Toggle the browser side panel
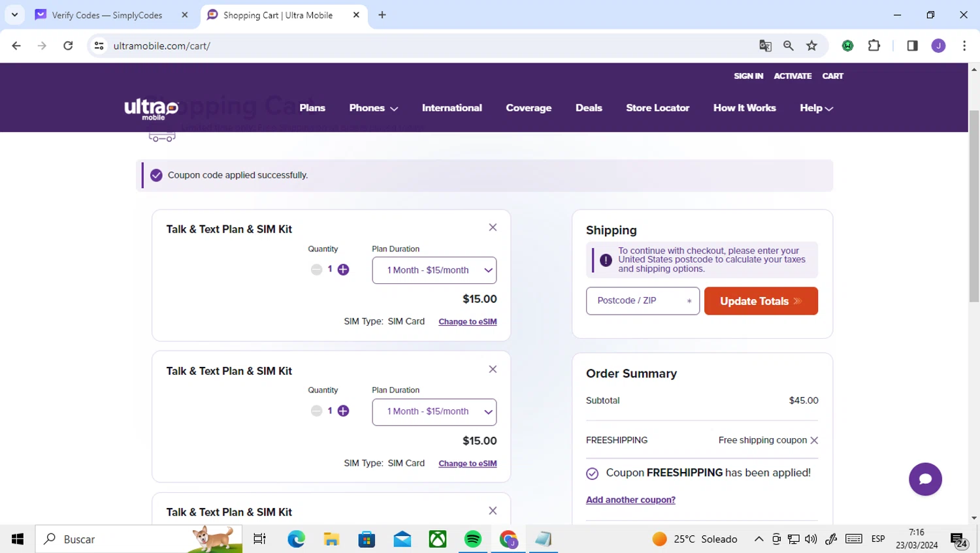 912,46
